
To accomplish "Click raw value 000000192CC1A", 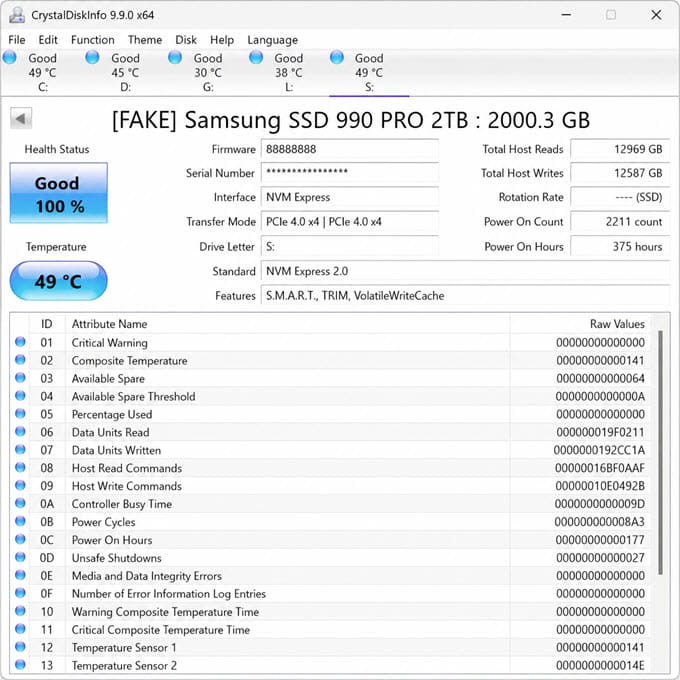I will 599,450.
